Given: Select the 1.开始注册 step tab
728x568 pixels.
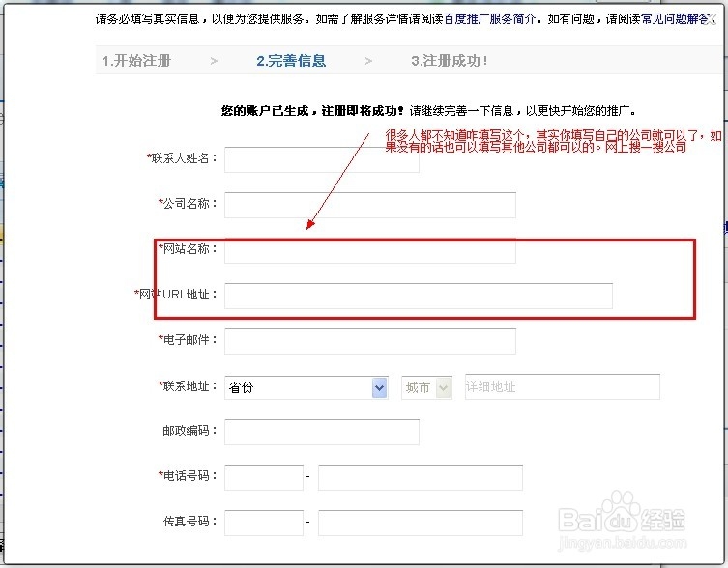Looking at the screenshot, I should pyautogui.click(x=136, y=61).
